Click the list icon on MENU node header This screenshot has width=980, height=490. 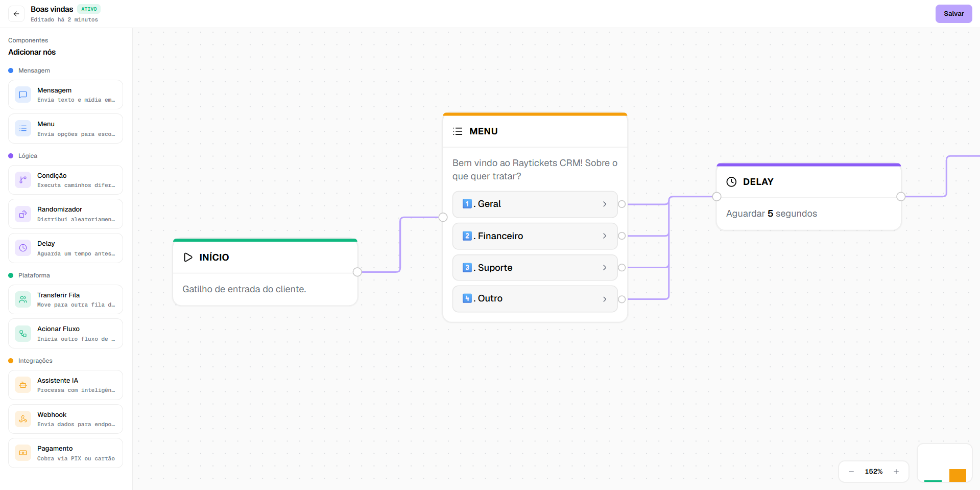(458, 131)
